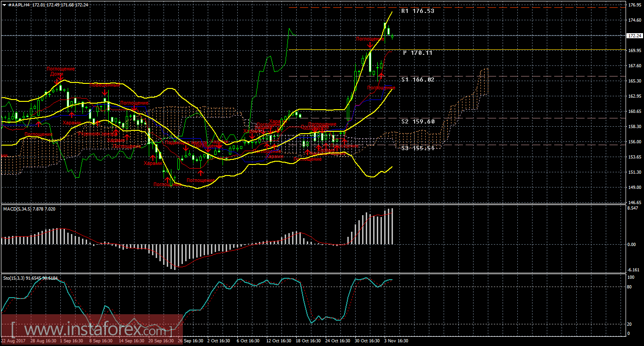Click the current price tag 172.24
This screenshot has width=644, height=346.
634,35
